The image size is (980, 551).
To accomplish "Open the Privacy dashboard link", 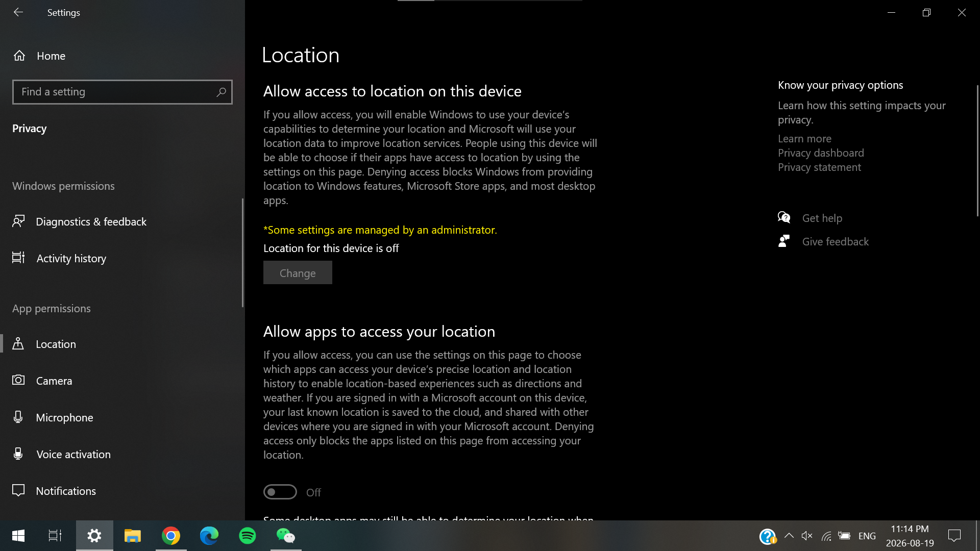I will pyautogui.click(x=821, y=153).
